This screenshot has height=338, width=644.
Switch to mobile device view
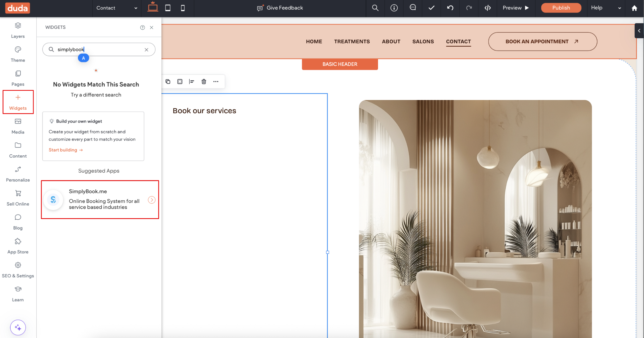[x=183, y=8]
